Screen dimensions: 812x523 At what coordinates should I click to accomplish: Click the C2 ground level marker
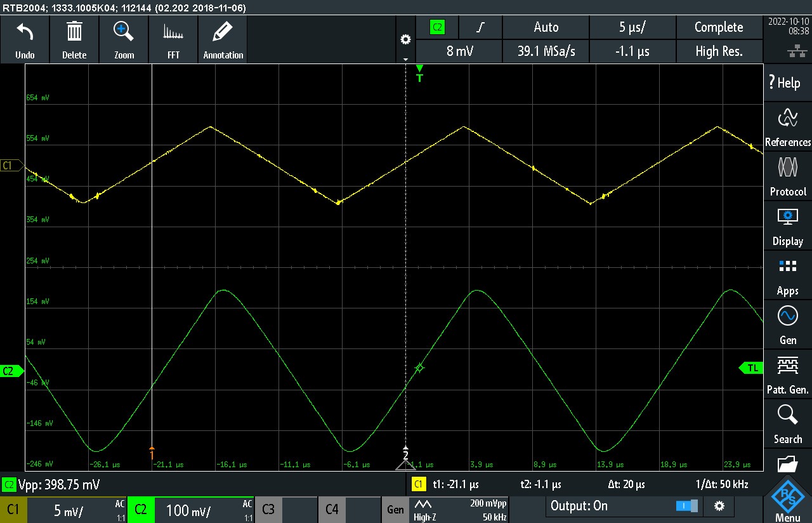(11, 371)
